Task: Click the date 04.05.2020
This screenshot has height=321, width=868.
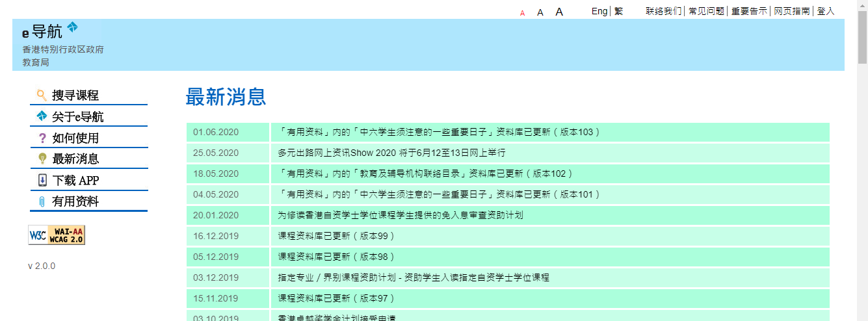Action: click(x=216, y=194)
